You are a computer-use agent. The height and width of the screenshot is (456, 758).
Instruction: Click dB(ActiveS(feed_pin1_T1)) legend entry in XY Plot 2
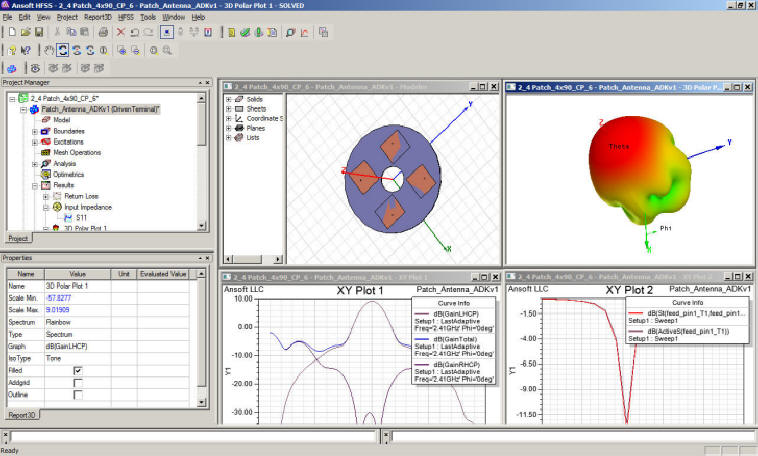(x=687, y=335)
